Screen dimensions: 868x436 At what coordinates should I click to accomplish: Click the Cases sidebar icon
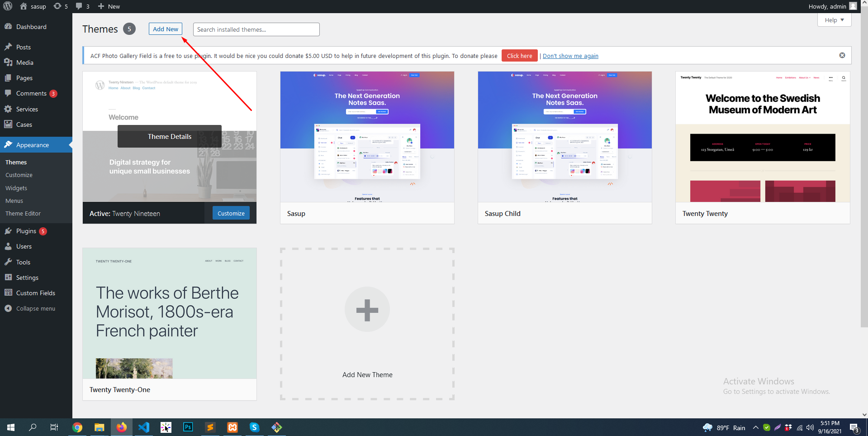click(8, 124)
